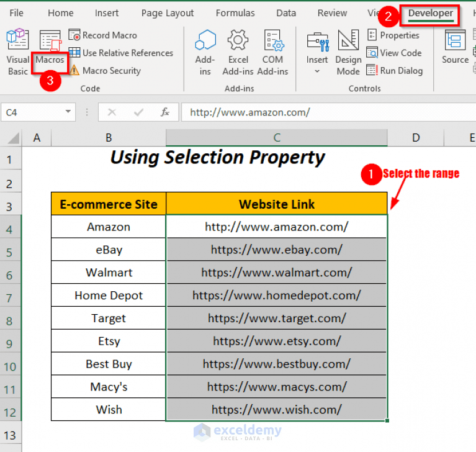Viewport: 476px width, 452px height.
Task: Open COM Add-ins
Action: tap(272, 52)
